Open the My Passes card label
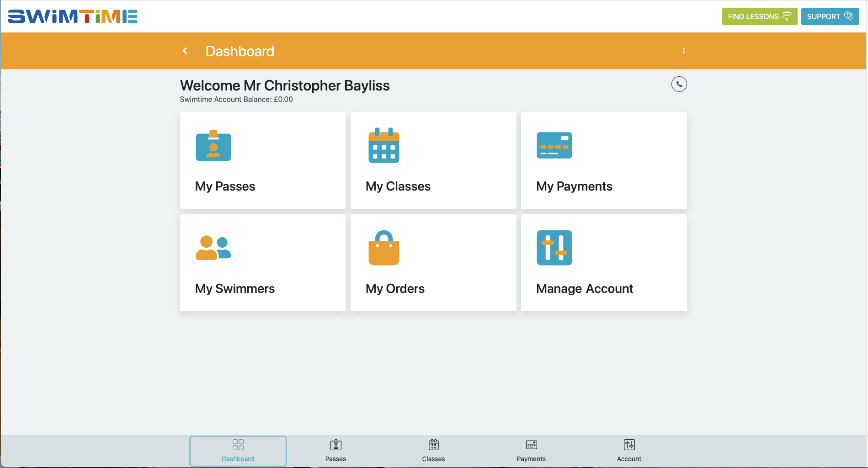Screen dimensions: 868x468 (x=225, y=186)
